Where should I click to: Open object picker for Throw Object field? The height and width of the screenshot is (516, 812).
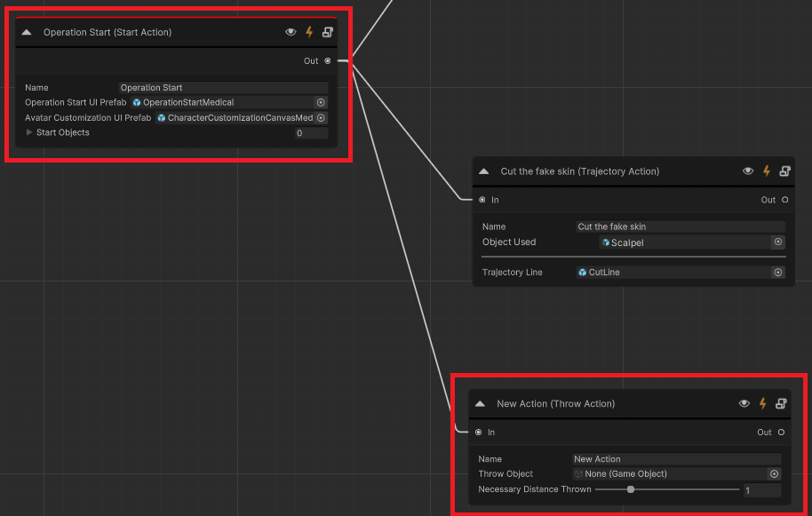(774, 473)
